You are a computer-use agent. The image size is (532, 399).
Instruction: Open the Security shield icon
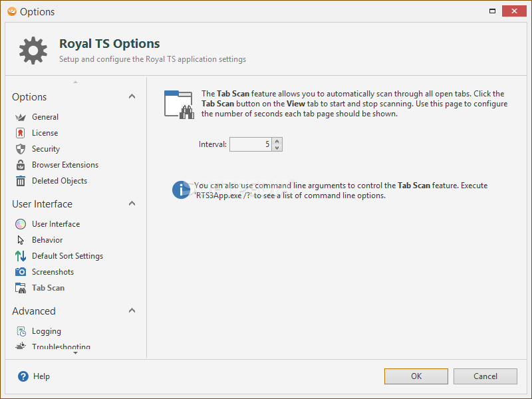tap(21, 149)
